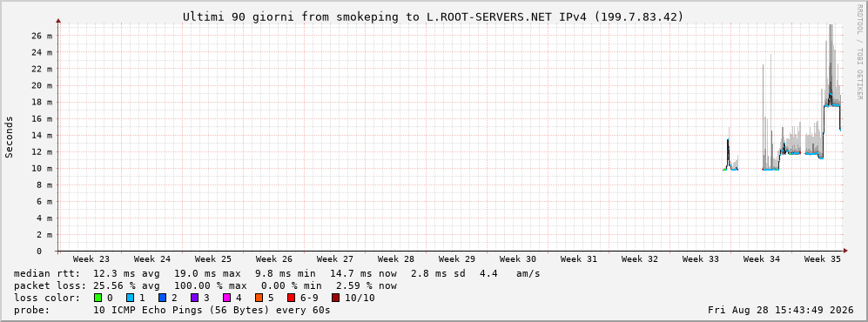Click the Week 23 axis label
This screenshot has height=322, width=868.
pos(91,259)
